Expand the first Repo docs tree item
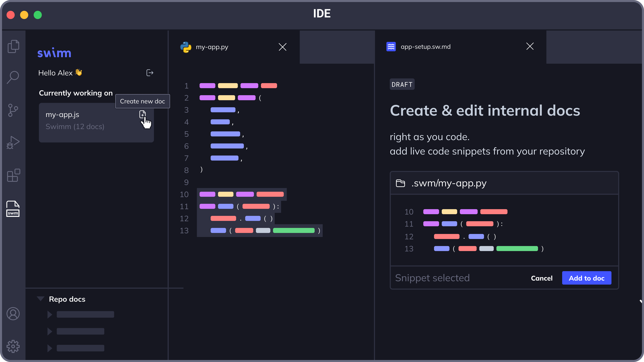Viewport: 644px width, 362px height. coord(50,314)
